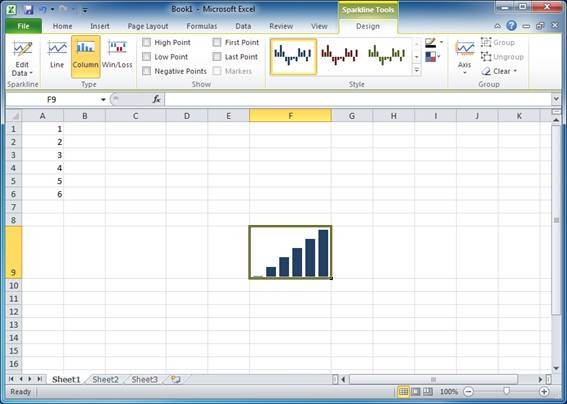Screen dimensions: 567x404
Task: Open Microsoft Excel Help
Action: 511,26
